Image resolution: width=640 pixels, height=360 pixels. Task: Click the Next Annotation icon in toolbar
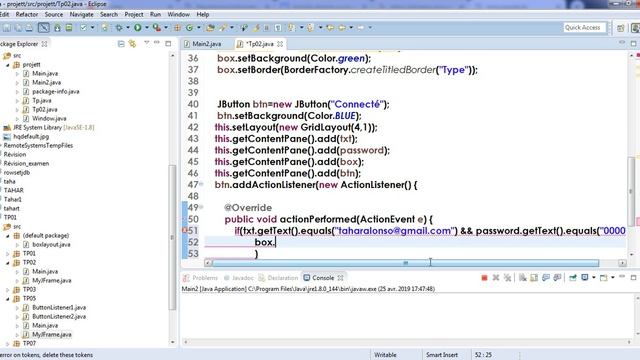[x=291, y=28]
